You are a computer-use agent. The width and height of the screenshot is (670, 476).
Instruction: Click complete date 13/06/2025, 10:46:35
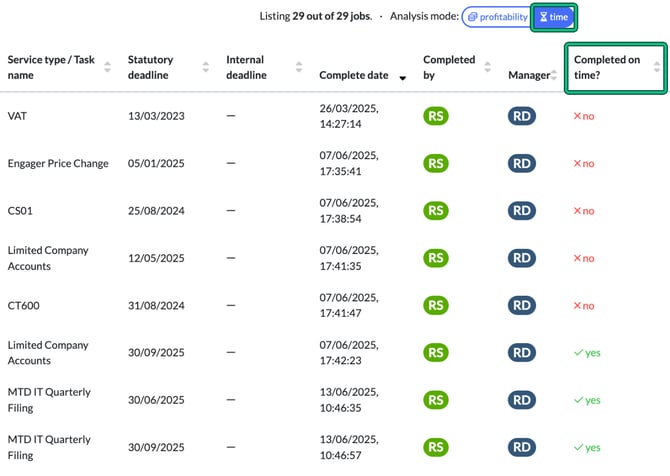pyautogui.click(x=349, y=400)
